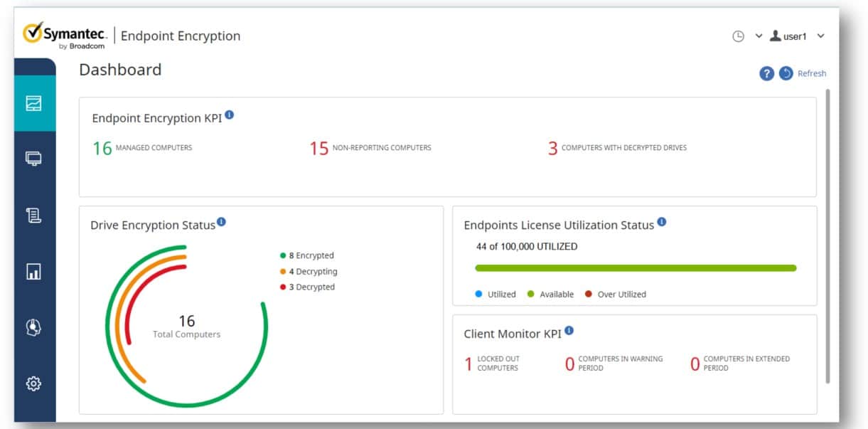Open the 15 Non-Reporting Computers count

318,148
